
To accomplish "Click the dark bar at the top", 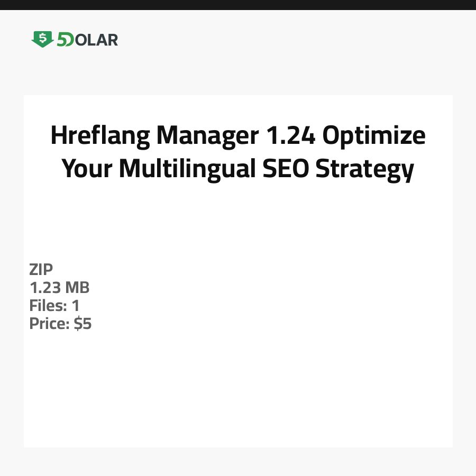I will 238,5.
